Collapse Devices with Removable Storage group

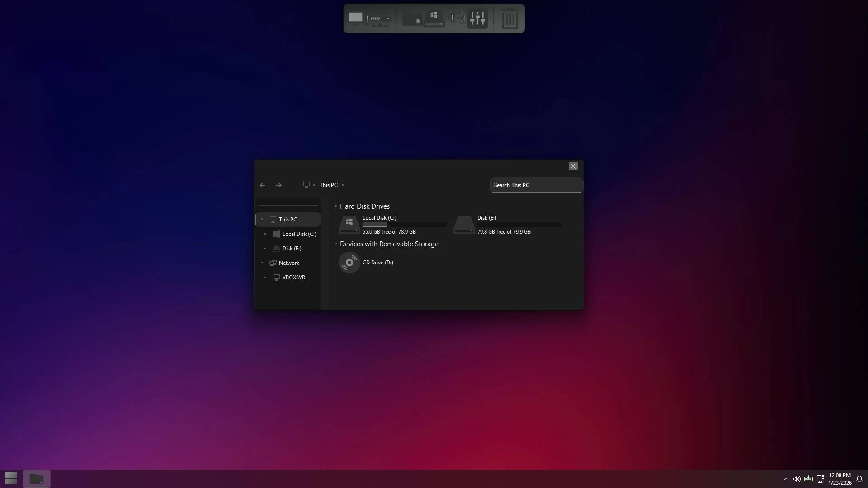pyautogui.click(x=336, y=244)
